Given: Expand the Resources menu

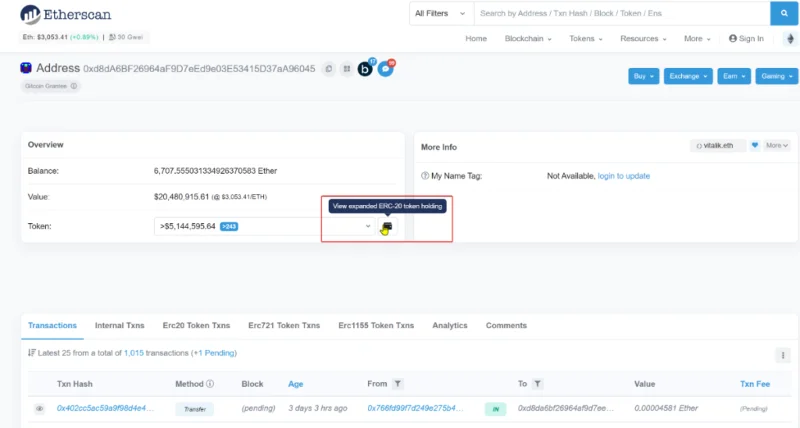Looking at the screenshot, I should tap(643, 39).
